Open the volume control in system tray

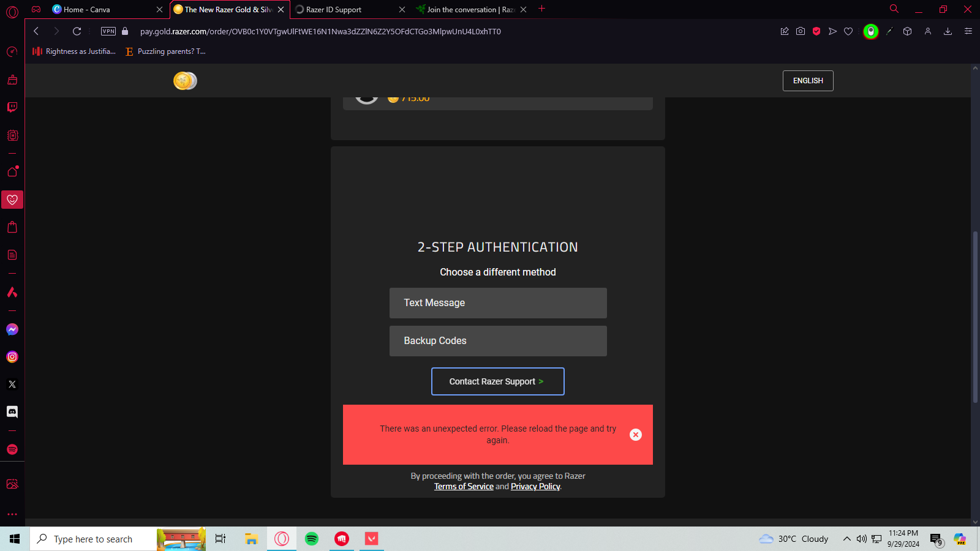click(x=862, y=539)
